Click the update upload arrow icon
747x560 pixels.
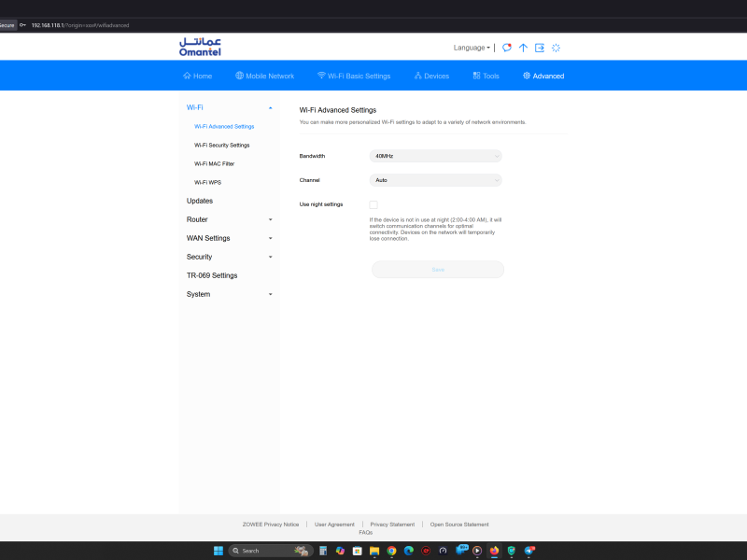tap(523, 48)
